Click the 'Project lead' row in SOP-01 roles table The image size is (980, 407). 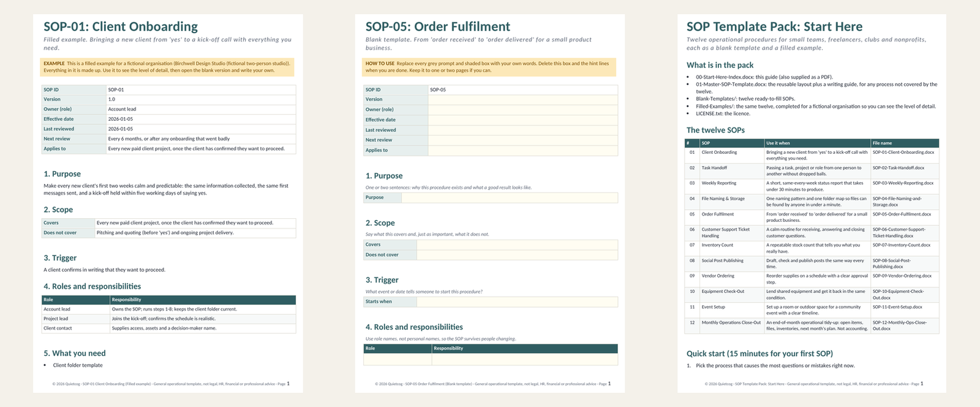[168, 319]
